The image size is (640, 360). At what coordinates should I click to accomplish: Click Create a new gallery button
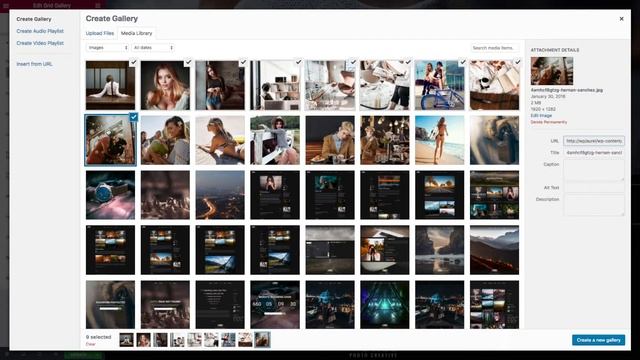click(598, 340)
